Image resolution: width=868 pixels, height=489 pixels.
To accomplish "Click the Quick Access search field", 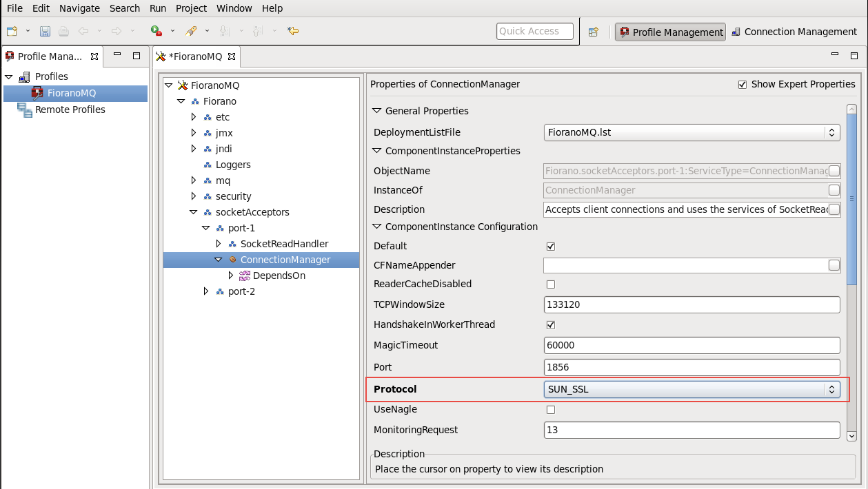I will pos(535,31).
